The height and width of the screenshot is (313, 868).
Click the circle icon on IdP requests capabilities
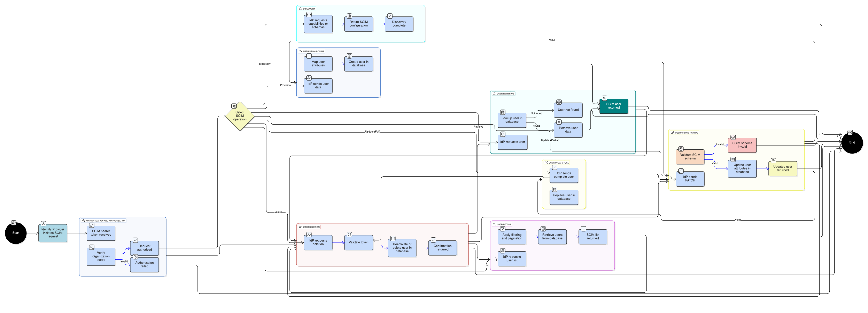pyautogui.click(x=309, y=15)
